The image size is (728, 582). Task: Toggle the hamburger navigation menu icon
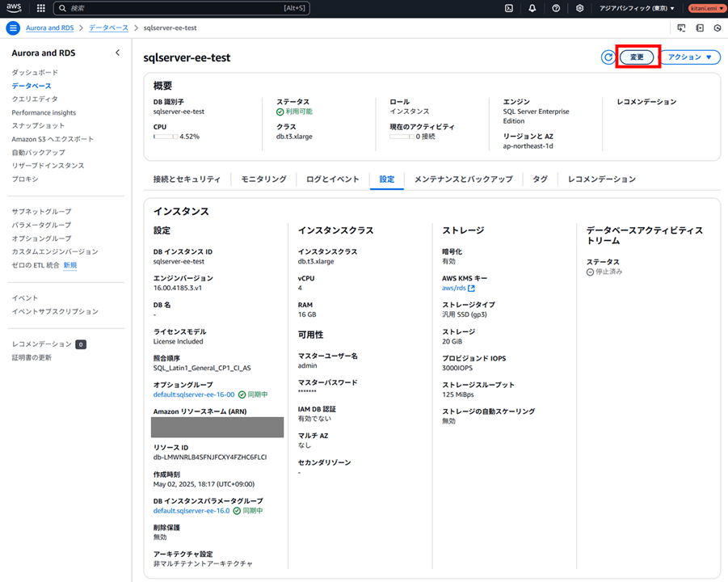(x=13, y=27)
